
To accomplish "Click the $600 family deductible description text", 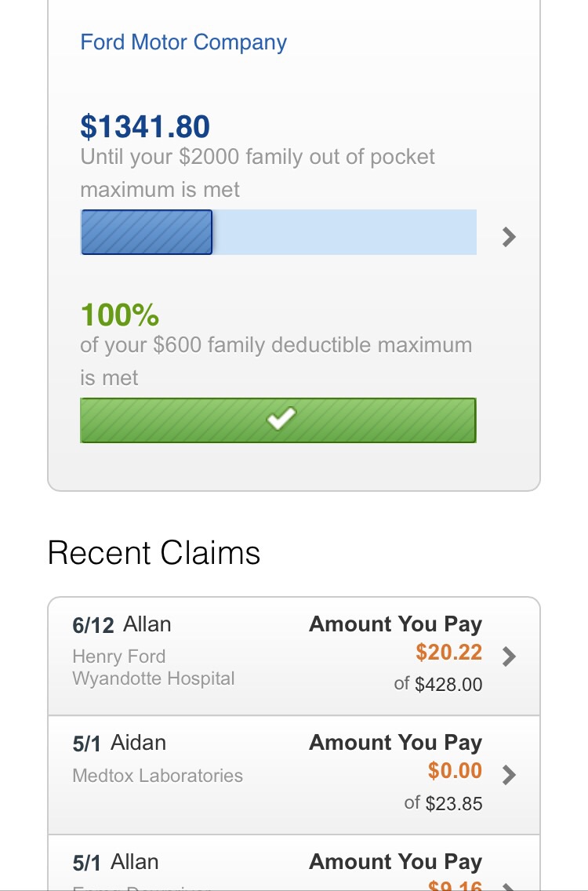I will 276,361.
